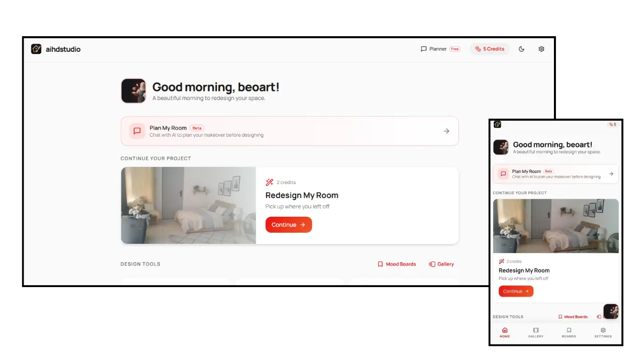This screenshot has height=362, width=644.
Task: Click the floating avatar button in mobile view
Action: [x=611, y=311]
